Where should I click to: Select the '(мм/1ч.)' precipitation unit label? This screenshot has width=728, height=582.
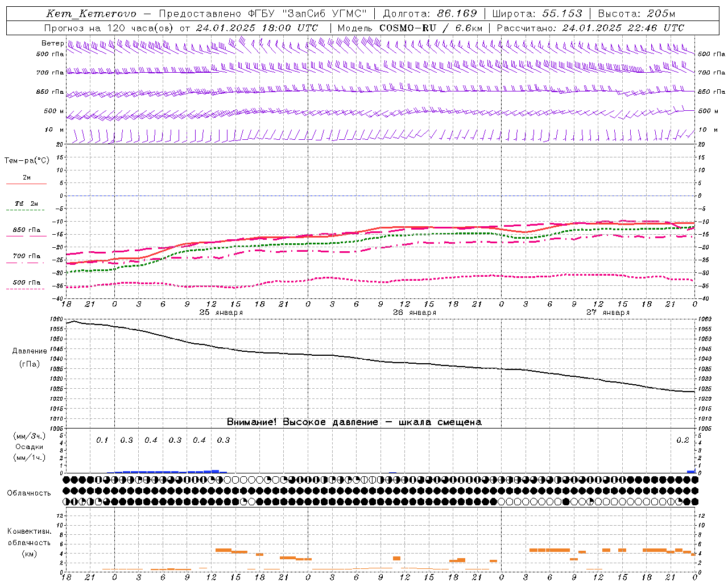pos(30,458)
